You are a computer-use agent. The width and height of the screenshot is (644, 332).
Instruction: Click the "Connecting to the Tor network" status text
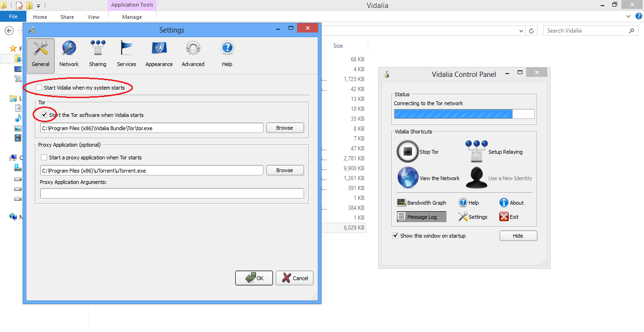tap(429, 103)
